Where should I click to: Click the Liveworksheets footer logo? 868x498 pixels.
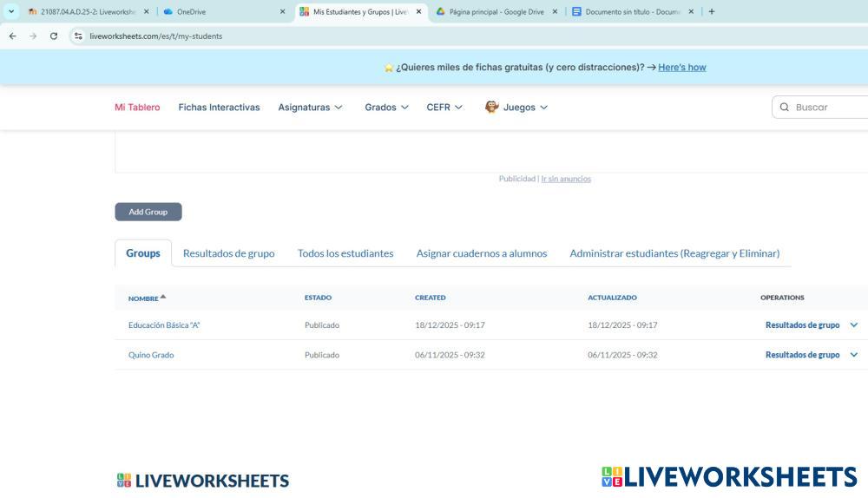click(202, 481)
